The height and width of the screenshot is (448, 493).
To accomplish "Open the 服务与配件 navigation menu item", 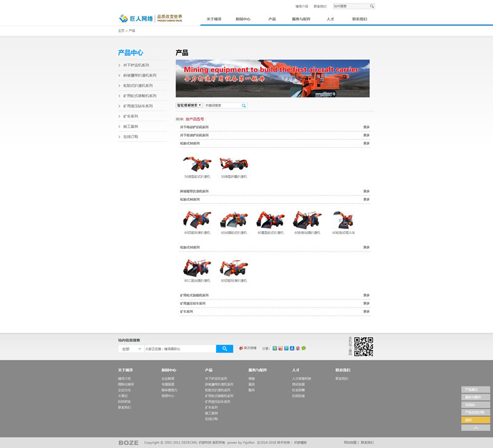I will tap(301, 19).
